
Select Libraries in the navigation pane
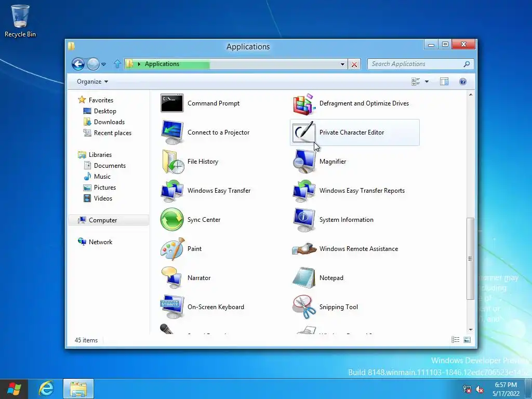[x=100, y=155]
